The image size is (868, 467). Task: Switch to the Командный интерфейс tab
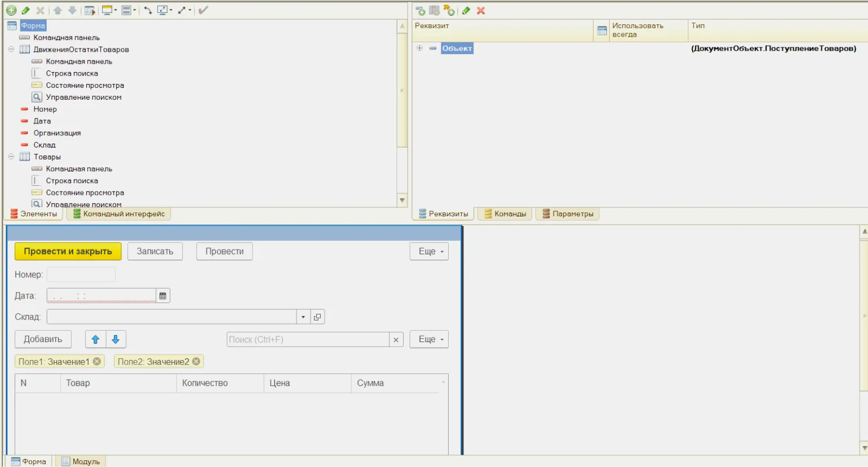(x=119, y=214)
